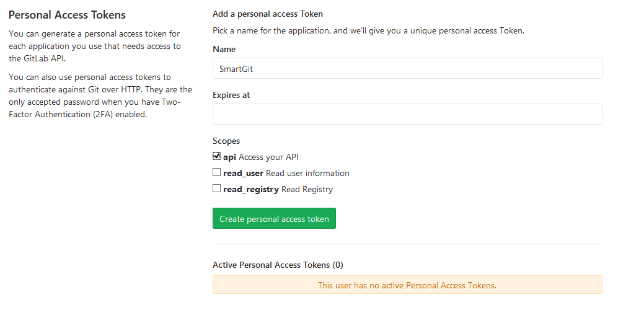
Task: Uncheck the api scope checkbox
Action: coord(217,156)
